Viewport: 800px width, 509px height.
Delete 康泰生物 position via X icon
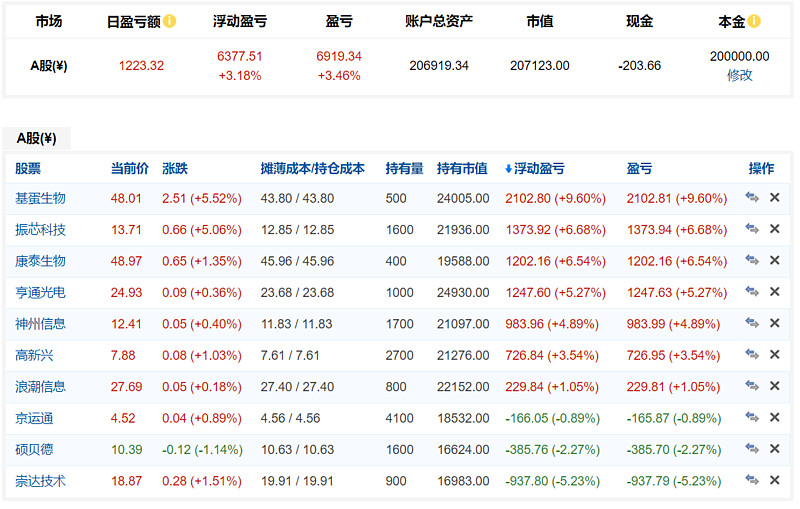[774, 260]
